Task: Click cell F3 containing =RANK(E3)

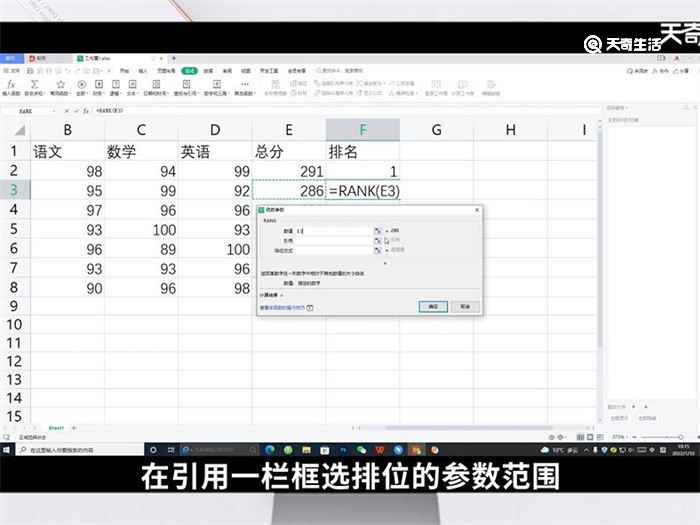Action: point(363,191)
